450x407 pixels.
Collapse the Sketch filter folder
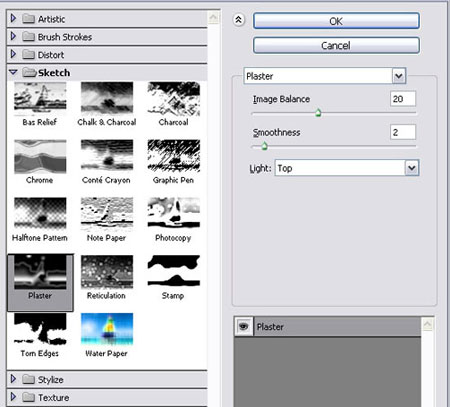click(13, 72)
